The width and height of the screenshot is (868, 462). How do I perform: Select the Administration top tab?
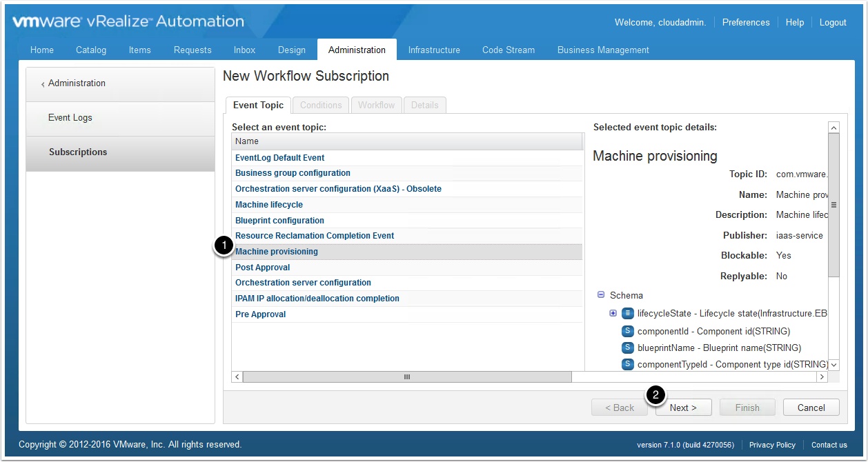tap(357, 50)
